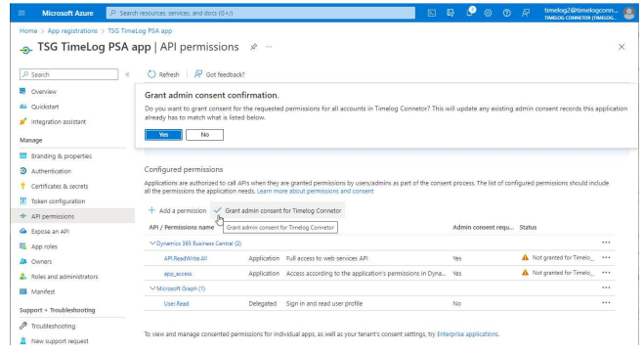
Task: Click the Admin consent requ... column header
Action: 483,227
